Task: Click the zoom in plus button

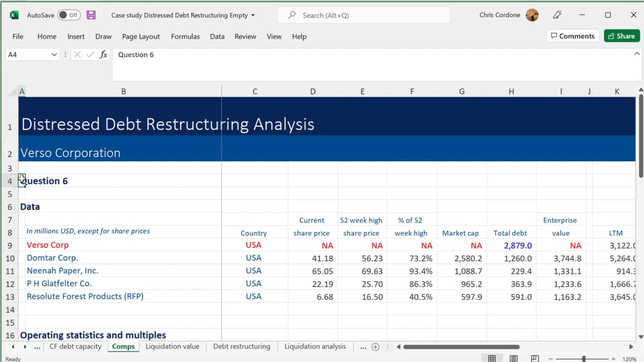Action: tap(613, 359)
